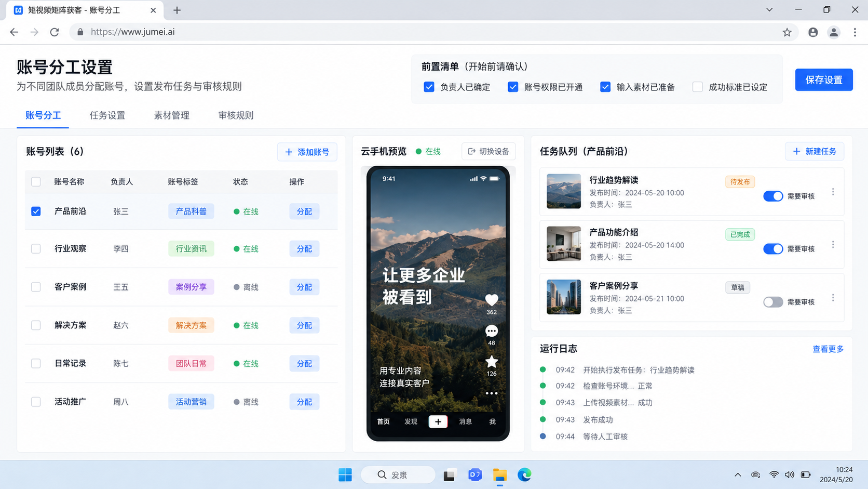This screenshot has width=868, height=489.
Task: Click the taskbar search box
Action: coord(398,474)
